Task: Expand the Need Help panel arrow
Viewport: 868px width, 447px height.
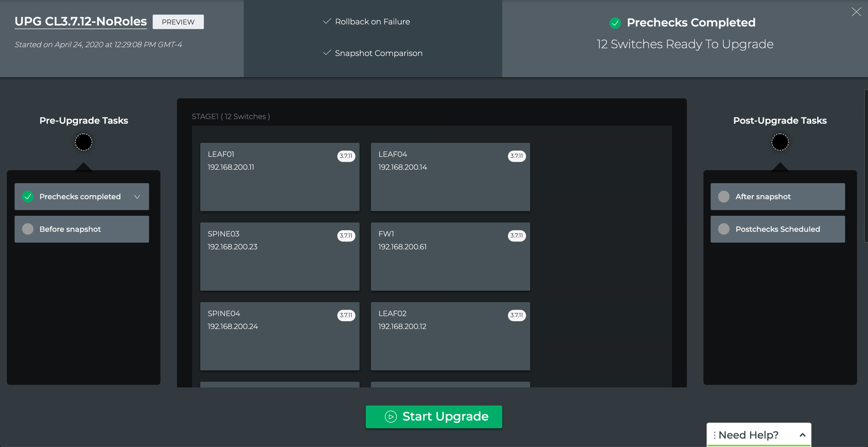Action: (x=802, y=435)
